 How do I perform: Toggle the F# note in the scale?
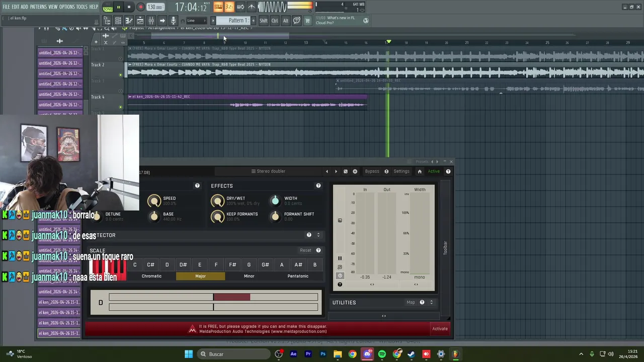click(232, 265)
